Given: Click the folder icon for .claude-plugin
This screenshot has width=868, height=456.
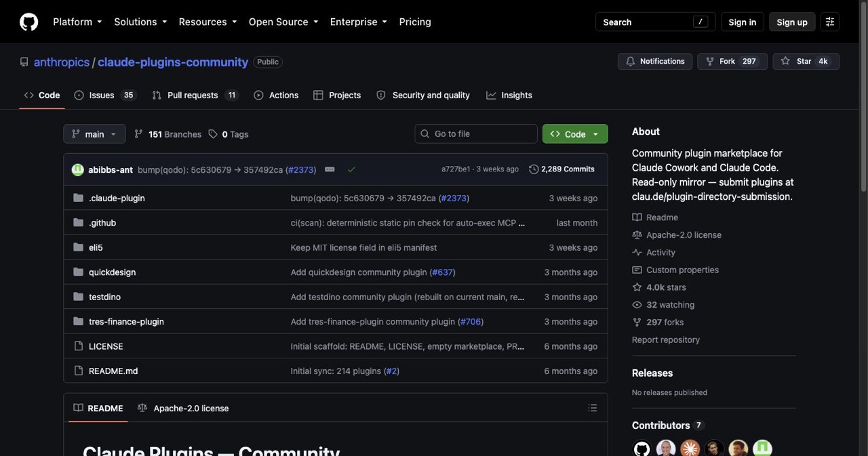Looking at the screenshot, I should [78, 198].
